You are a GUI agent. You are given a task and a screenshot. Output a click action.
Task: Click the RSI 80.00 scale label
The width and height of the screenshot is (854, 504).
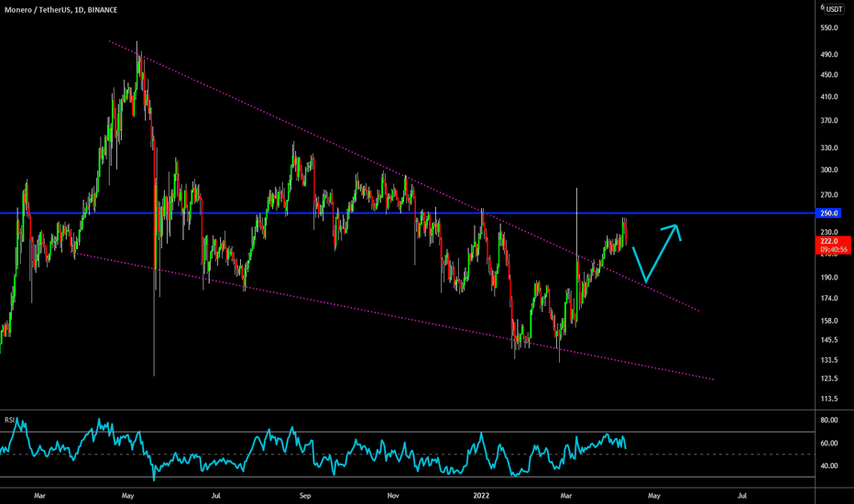[x=829, y=420]
